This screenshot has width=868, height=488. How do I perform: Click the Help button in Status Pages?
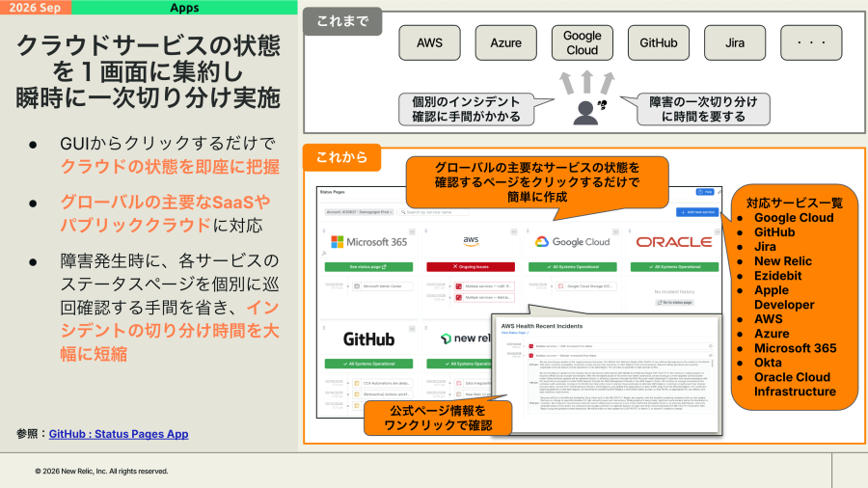coord(705,192)
